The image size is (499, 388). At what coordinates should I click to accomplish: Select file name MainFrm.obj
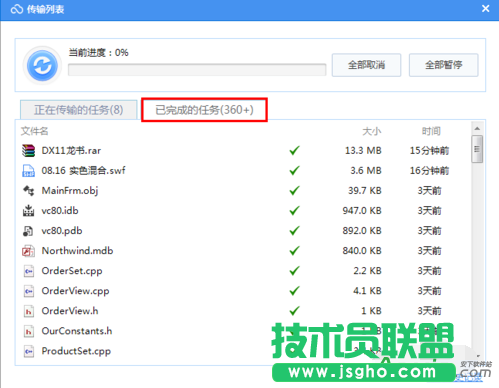(70, 191)
